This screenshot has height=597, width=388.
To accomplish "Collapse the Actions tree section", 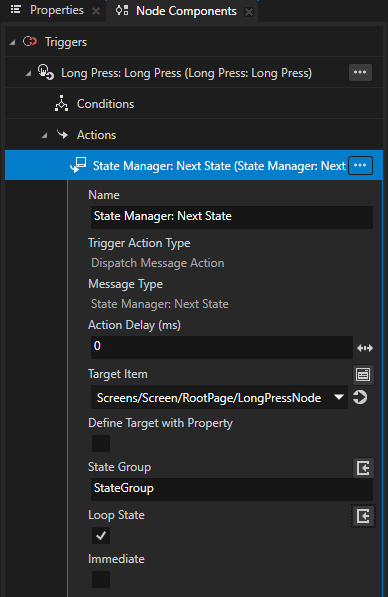I will tap(45, 135).
